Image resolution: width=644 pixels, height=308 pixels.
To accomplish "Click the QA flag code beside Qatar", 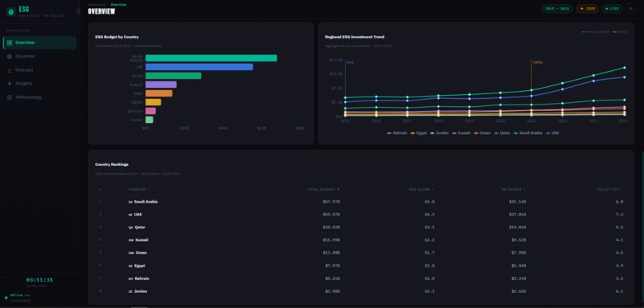I will click(130, 227).
